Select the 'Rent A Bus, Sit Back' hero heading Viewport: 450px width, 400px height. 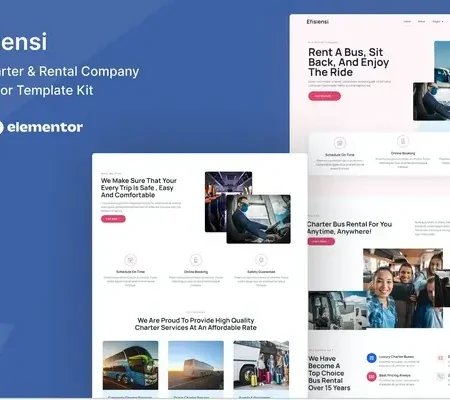(x=348, y=62)
